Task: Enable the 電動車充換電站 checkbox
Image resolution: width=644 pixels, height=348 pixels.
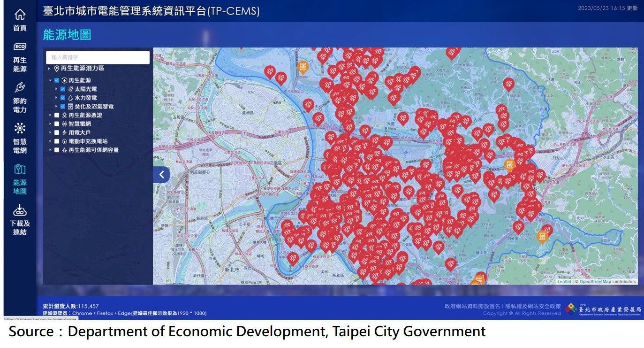Action: pos(57,141)
